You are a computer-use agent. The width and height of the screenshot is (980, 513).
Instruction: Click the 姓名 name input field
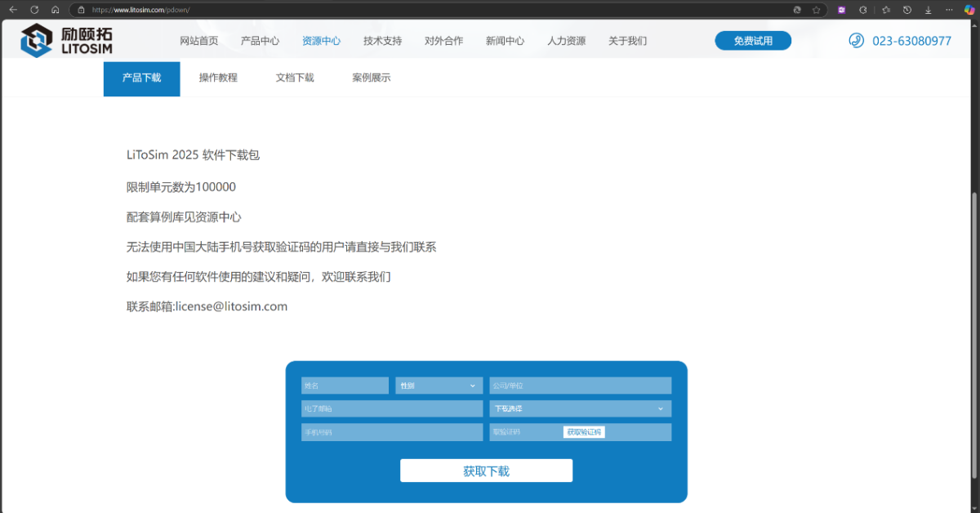[x=345, y=386]
